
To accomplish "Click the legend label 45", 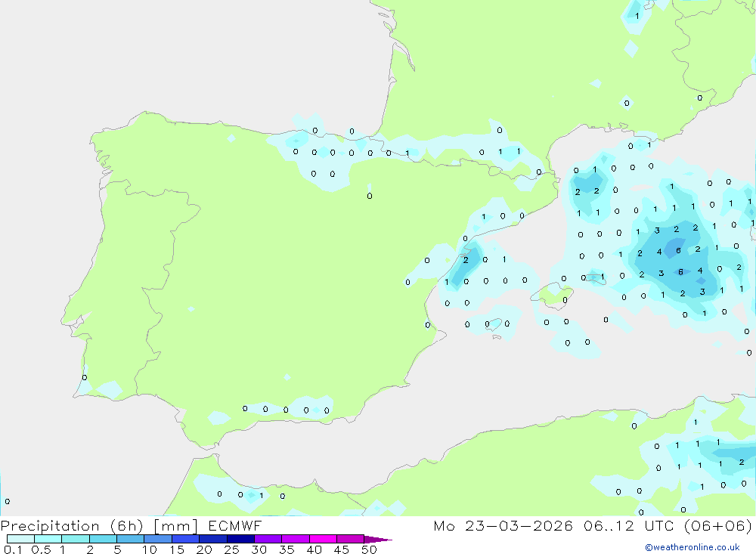I will pos(342,549).
